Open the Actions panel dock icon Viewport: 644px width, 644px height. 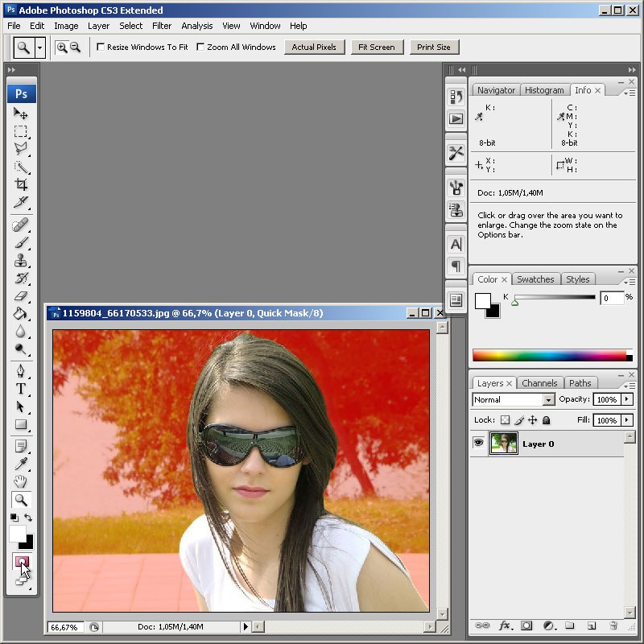click(x=456, y=119)
